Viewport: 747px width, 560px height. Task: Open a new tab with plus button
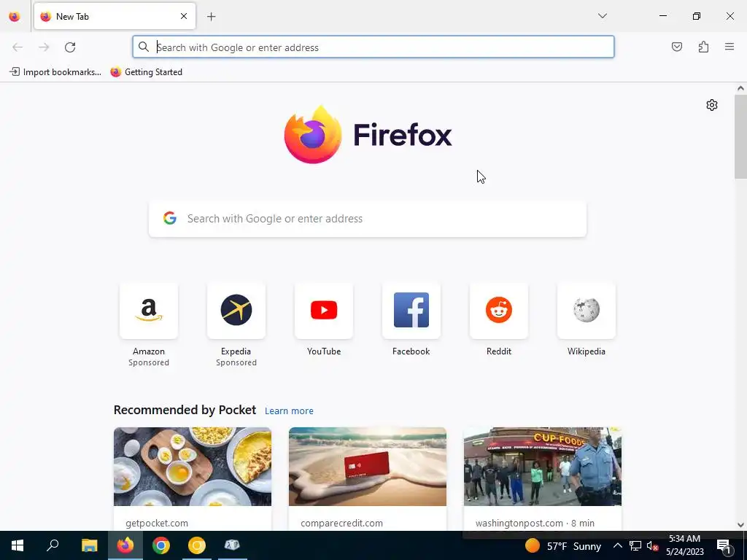(211, 17)
